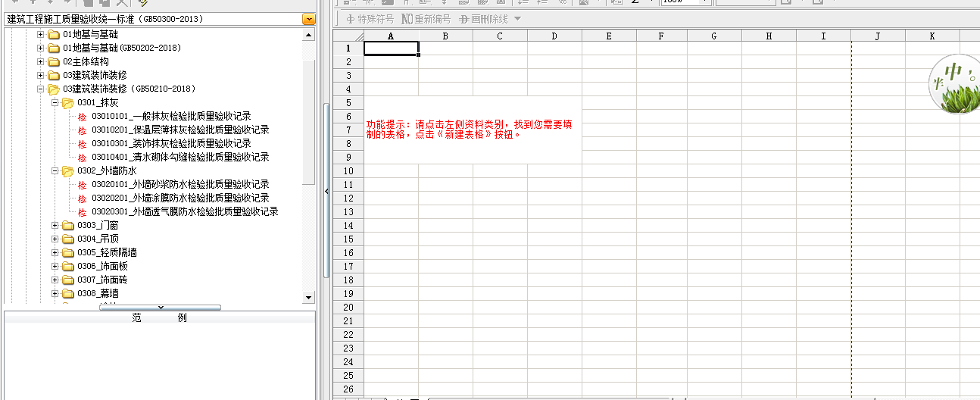Click the open folder icon of 0301_抹灰
This screenshot has width=980, height=400.
tap(68, 103)
